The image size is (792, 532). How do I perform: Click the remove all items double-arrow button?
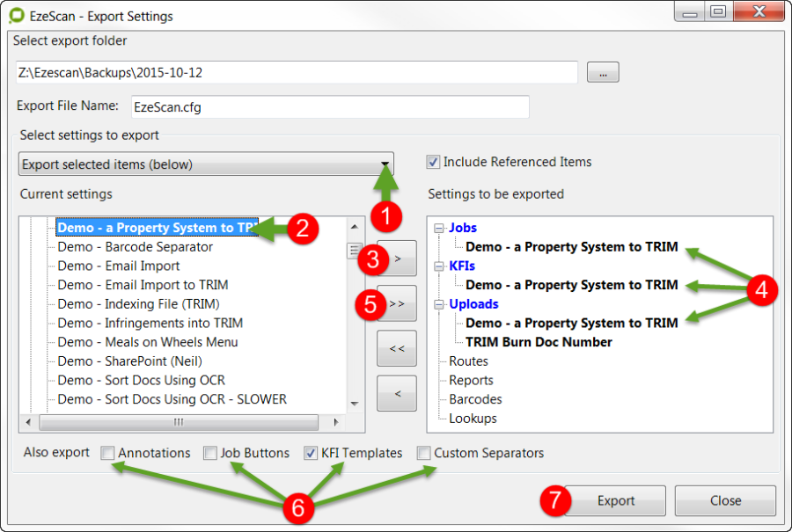[397, 348]
